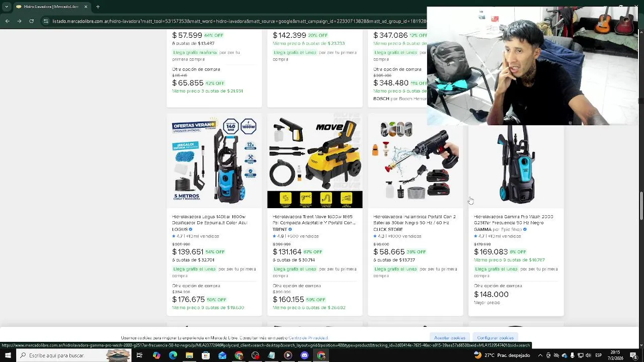Viewport: 644px width, 362px height.
Task: Open File Explorer from the taskbar
Action: coord(189,355)
